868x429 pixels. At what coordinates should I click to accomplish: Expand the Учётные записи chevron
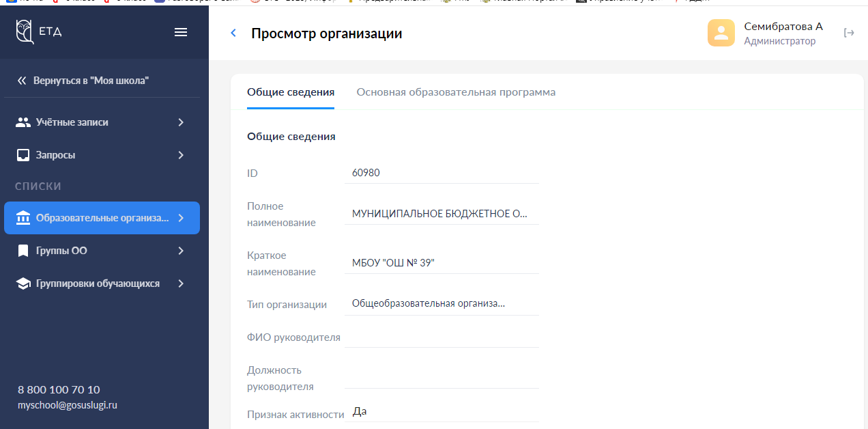(x=181, y=122)
